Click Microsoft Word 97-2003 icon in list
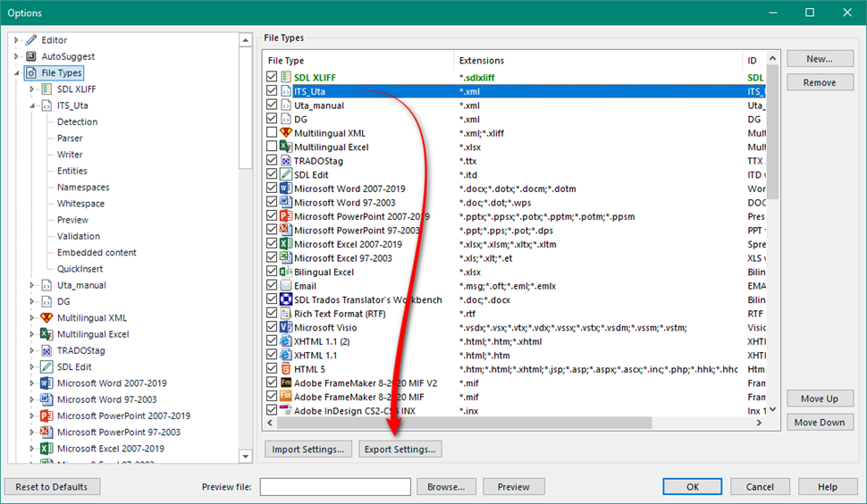 [x=286, y=202]
